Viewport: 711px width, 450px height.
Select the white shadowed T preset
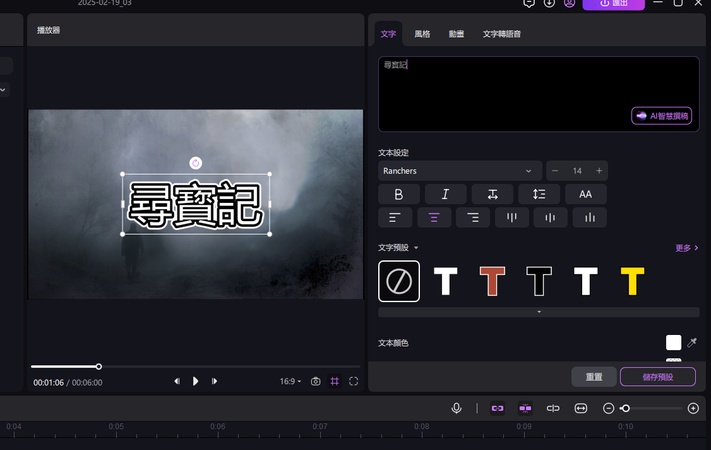point(586,281)
